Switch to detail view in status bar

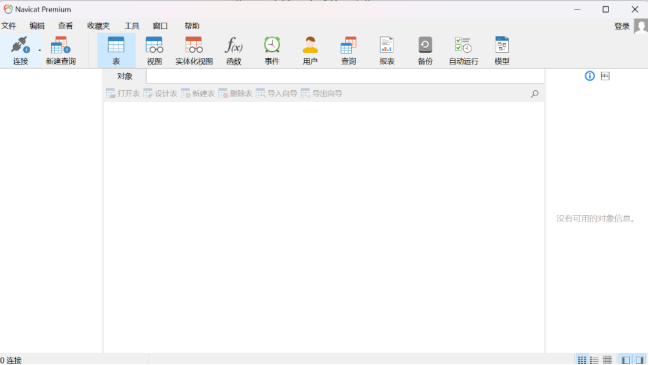tap(607, 360)
